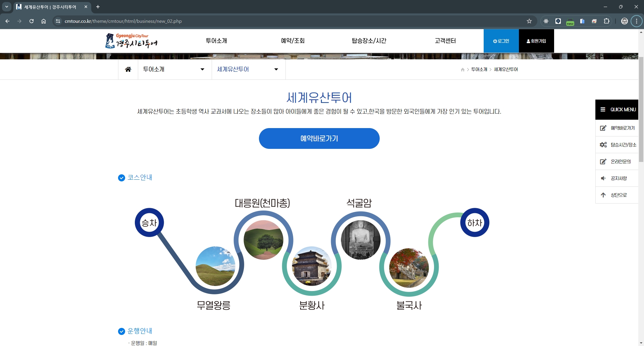644x346 pixels.
Task: Open the QUICK MENU hamburger icon
Action: [x=603, y=109]
